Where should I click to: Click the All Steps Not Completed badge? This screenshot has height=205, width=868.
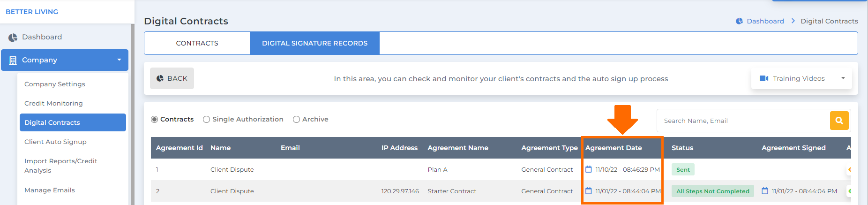coord(713,191)
